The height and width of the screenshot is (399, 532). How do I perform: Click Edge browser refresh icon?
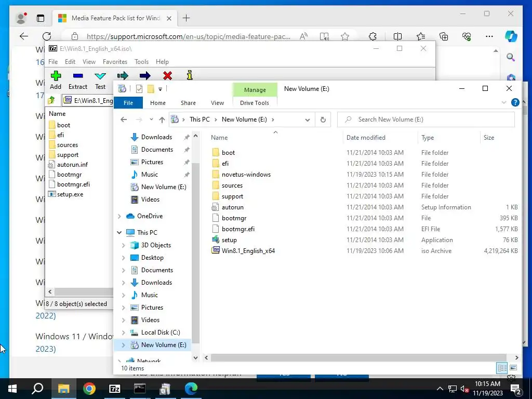click(x=47, y=36)
